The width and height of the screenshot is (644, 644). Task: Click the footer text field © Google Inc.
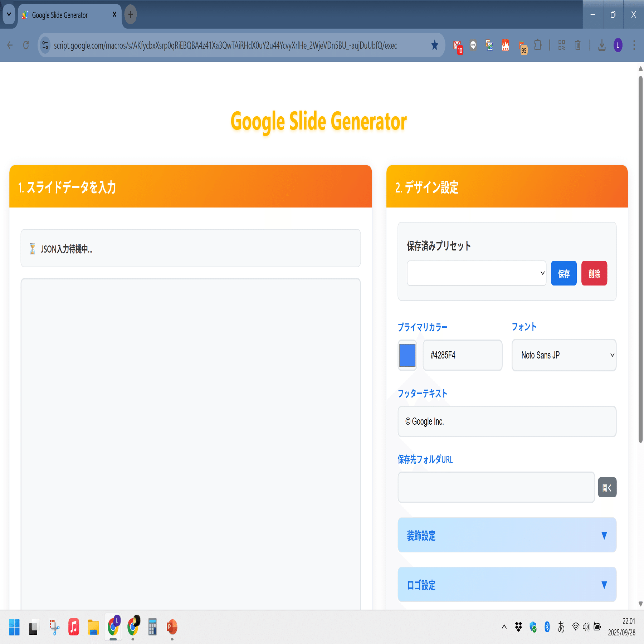pos(507,421)
